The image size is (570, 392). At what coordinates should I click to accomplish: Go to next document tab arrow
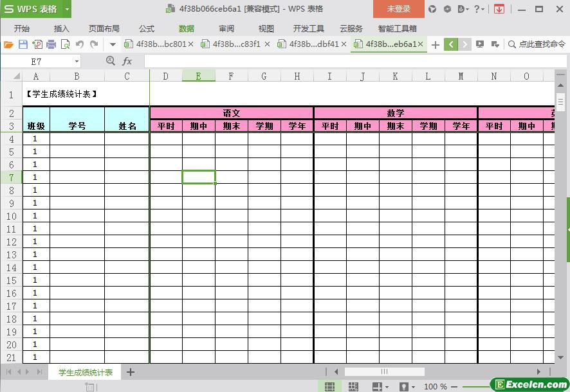point(464,44)
